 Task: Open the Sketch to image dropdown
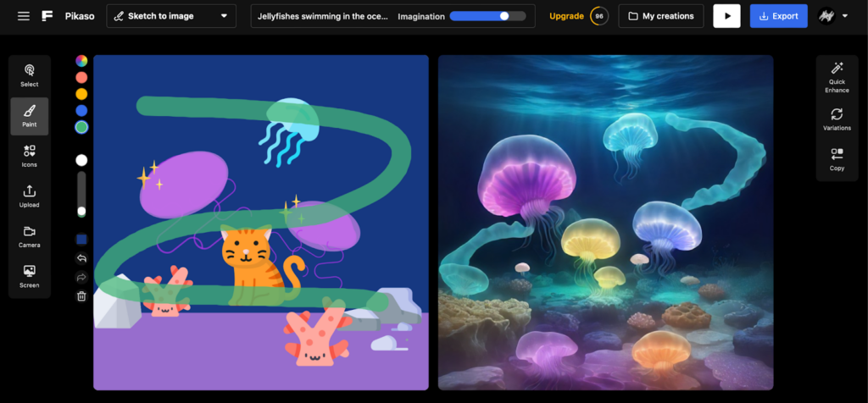tap(171, 16)
